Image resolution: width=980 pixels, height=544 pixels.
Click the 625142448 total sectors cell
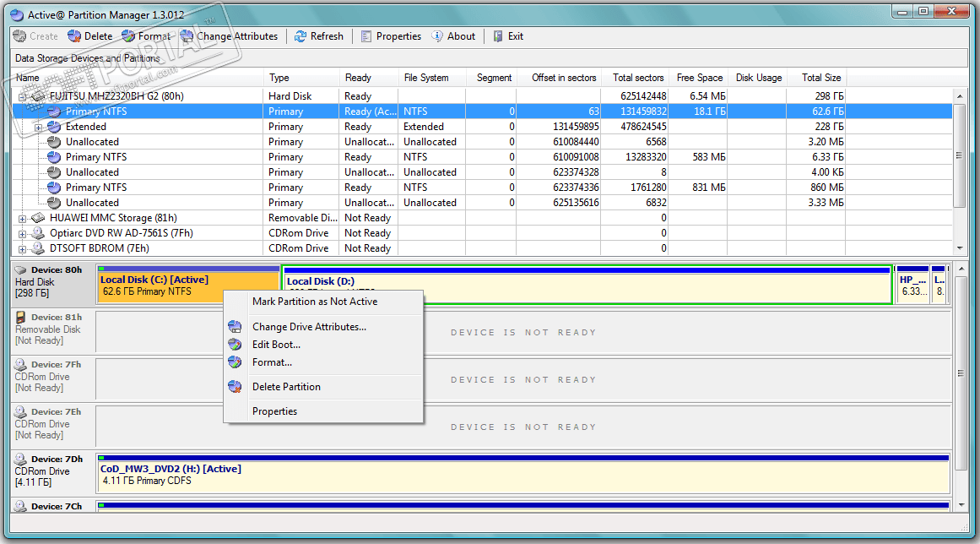[x=635, y=96]
